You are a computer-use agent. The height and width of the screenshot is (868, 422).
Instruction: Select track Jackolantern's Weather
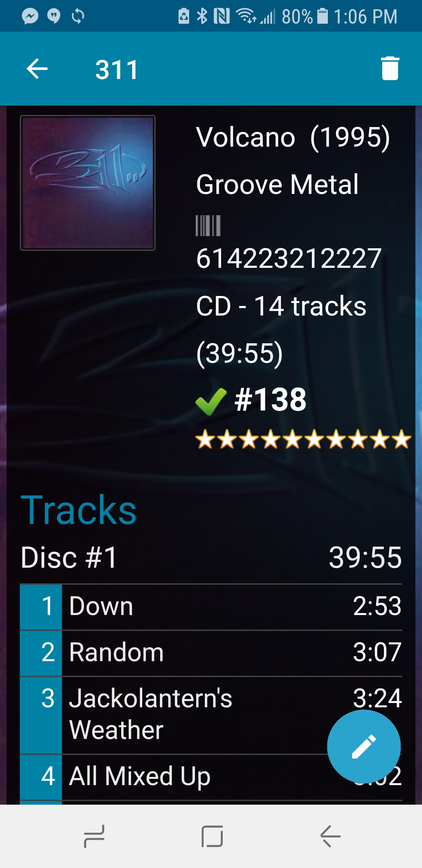click(211, 715)
